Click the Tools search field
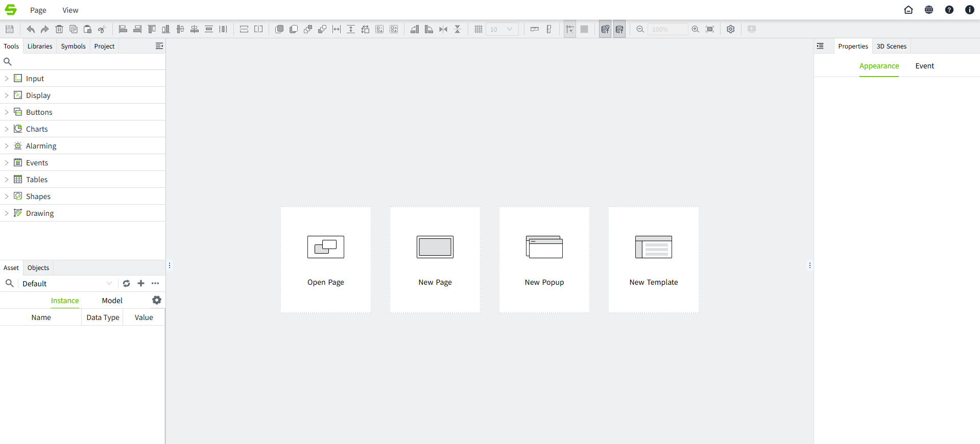980x444 pixels. pos(84,62)
